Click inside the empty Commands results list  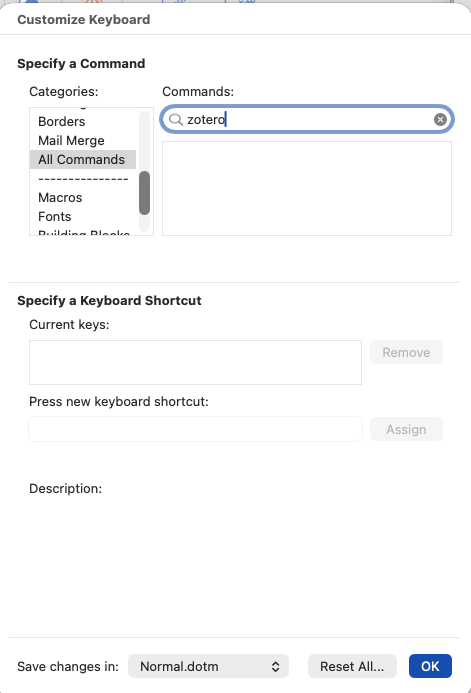coord(307,188)
